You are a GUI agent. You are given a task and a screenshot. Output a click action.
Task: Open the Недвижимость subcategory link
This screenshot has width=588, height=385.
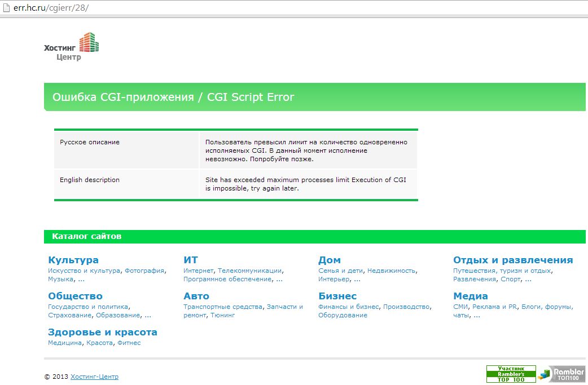pyautogui.click(x=391, y=271)
